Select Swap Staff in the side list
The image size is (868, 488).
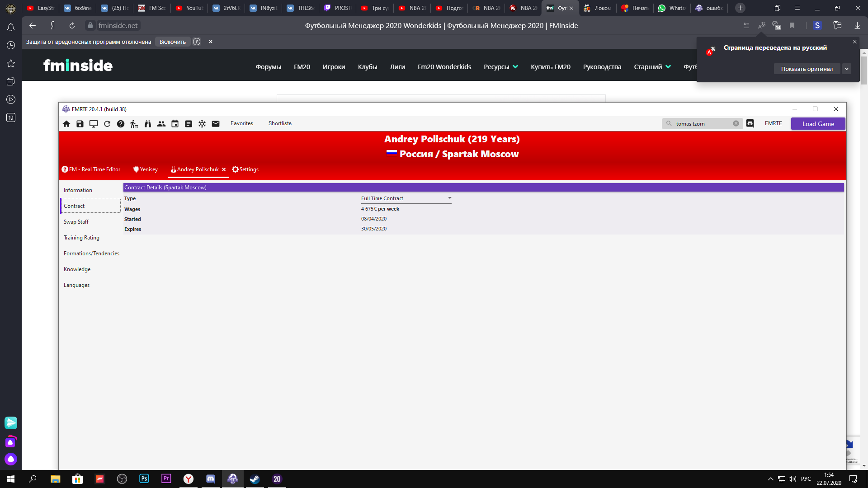click(x=76, y=222)
